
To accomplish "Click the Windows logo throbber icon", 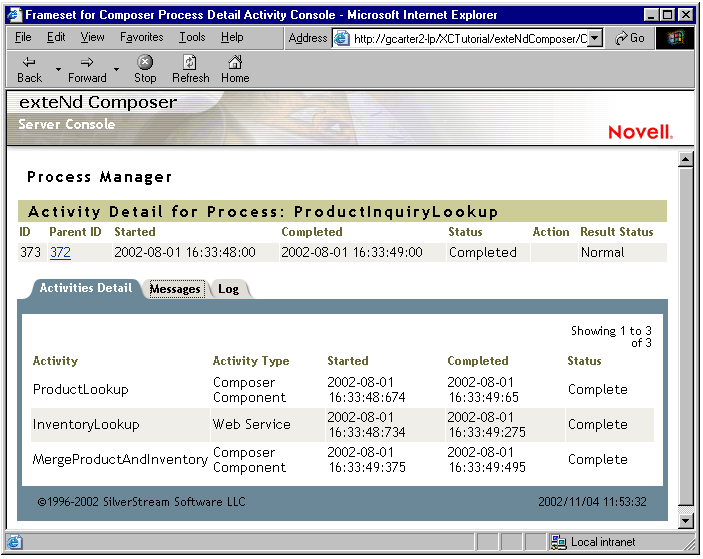I will click(x=675, y=38).
